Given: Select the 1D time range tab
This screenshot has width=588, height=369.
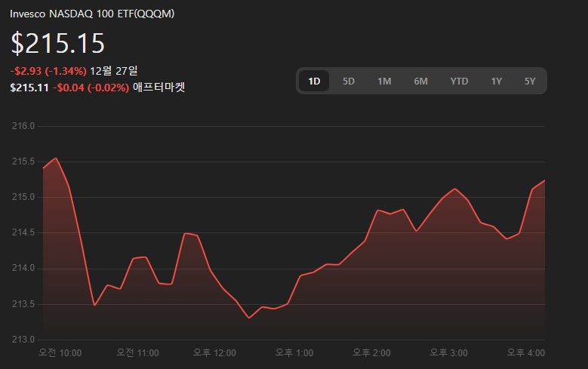Looking at the screenshot, I should tap(314, 81).
